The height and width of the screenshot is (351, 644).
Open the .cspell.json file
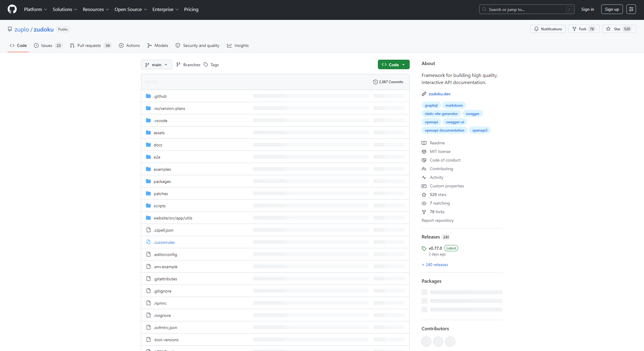click(x=164, y=230)
